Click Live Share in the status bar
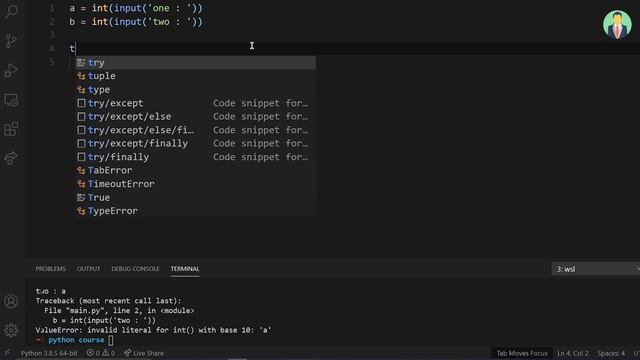 (x=144, y=353)
